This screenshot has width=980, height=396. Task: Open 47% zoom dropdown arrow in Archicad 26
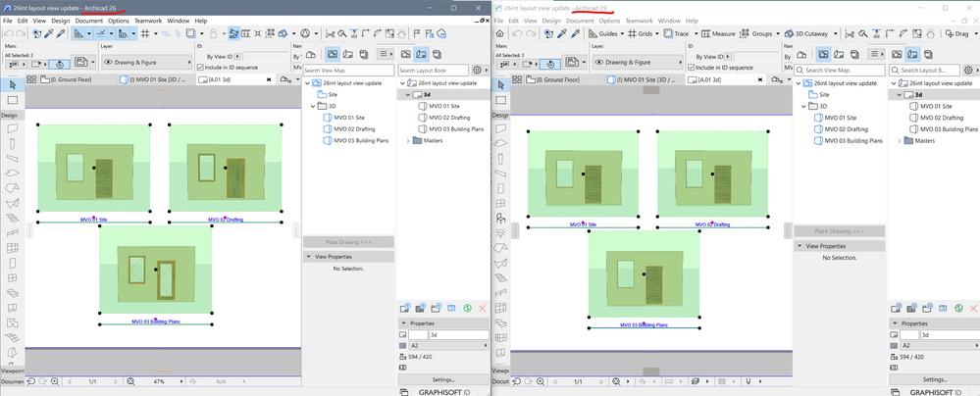point(181,381)
